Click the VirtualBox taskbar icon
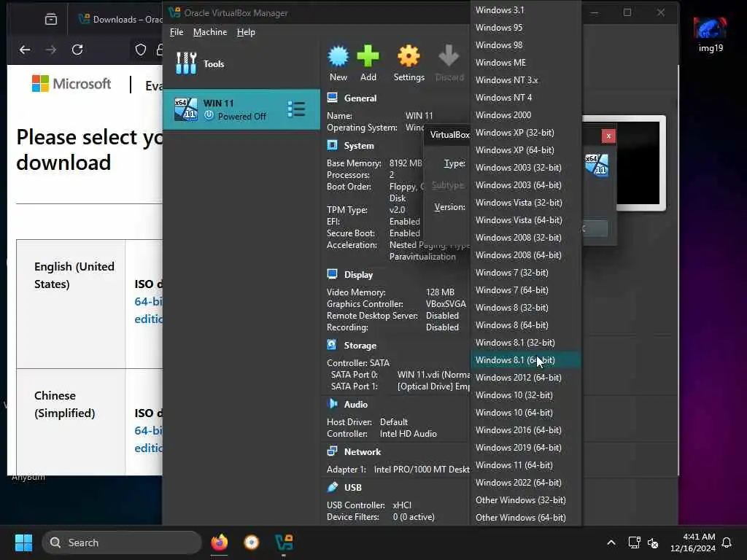 point(284,542)
